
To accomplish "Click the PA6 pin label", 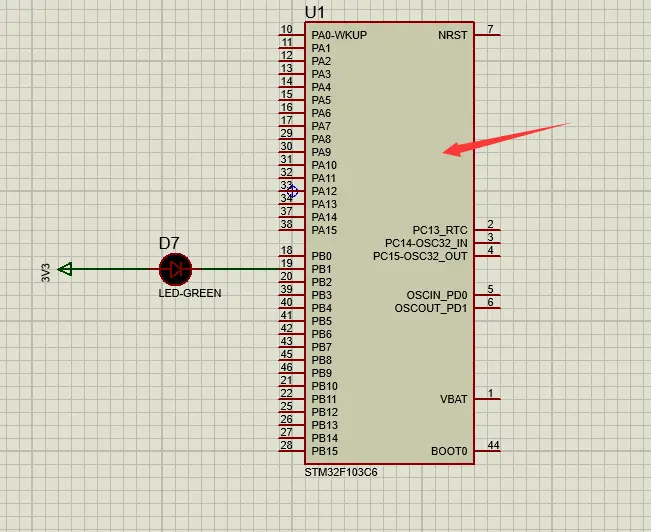I will click(x=321, y=113).
